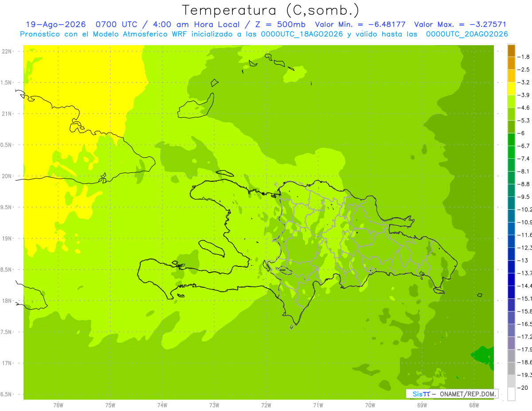The height and width of the screenshot is (411, 532).
Task: Click the "-3.2" colorbar value label
Action: [524, 82]
